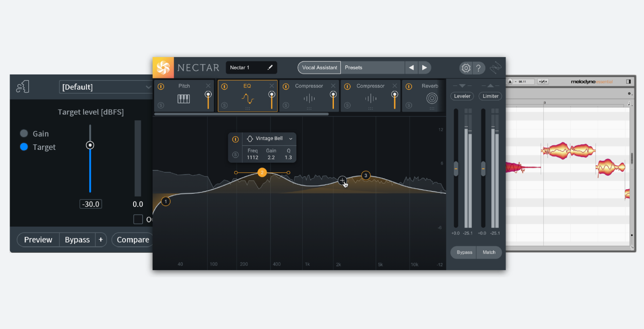Select the Gain radio option
Image resolution: width=644 pixels, height=329 pixels.
point(24,133)
